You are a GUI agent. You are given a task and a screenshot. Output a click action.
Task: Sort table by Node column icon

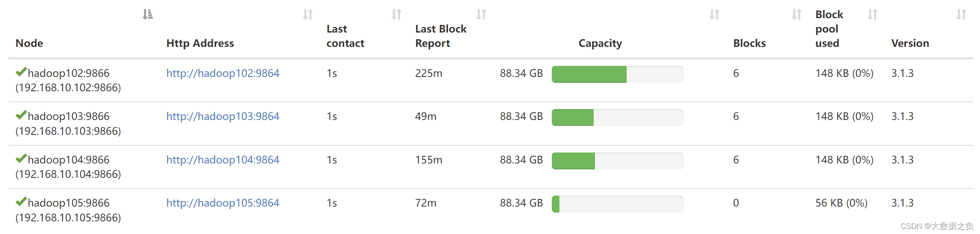[147, 14]
